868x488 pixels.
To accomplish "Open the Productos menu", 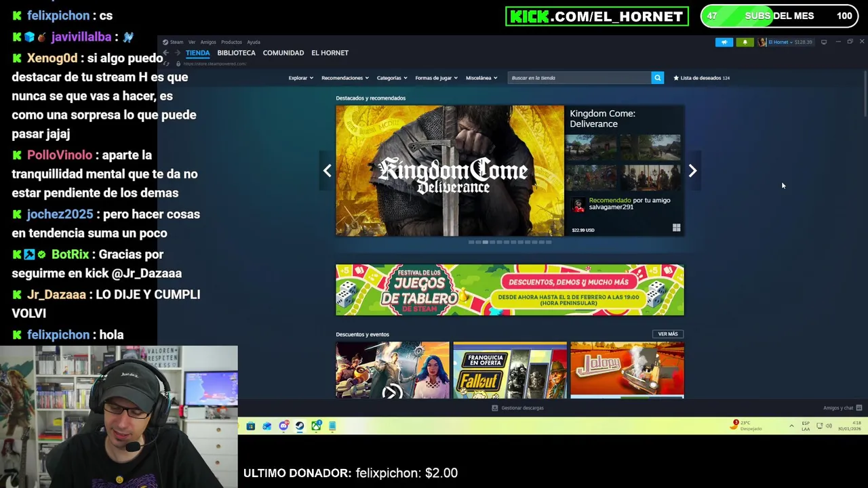I will pyautogui.click(x=231, y=42).
